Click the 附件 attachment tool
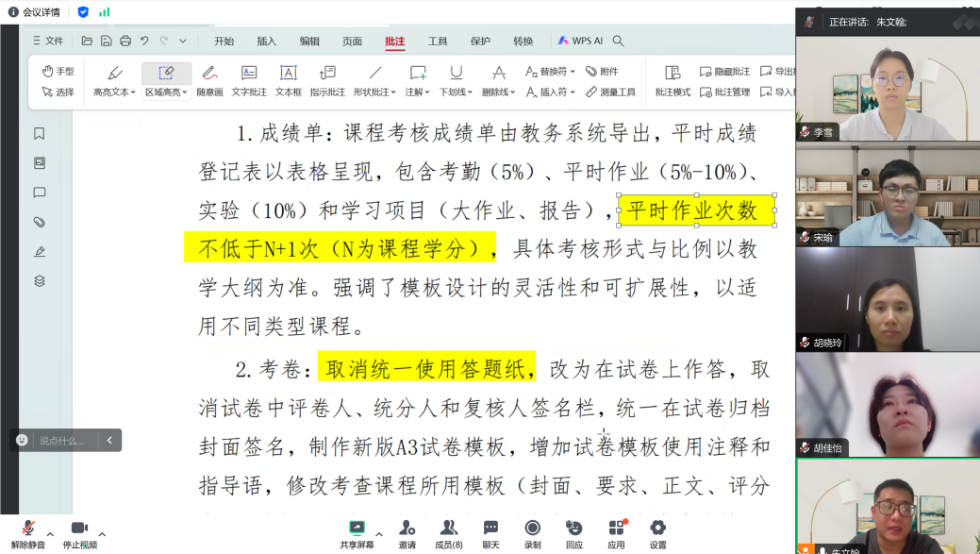This screenshot has width=980, height=554. [x=602, y=72]
